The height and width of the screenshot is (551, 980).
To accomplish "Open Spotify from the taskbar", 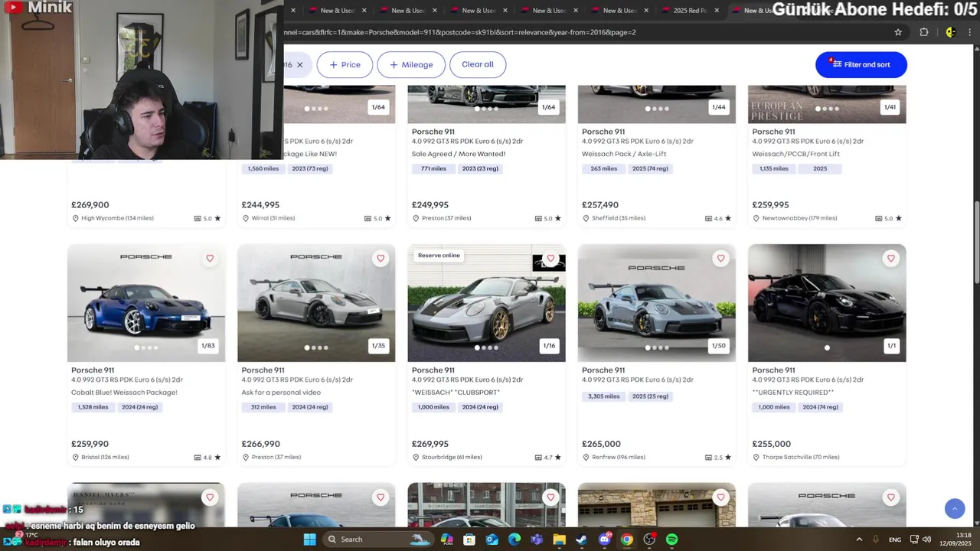I will click(x=671, y=540).
